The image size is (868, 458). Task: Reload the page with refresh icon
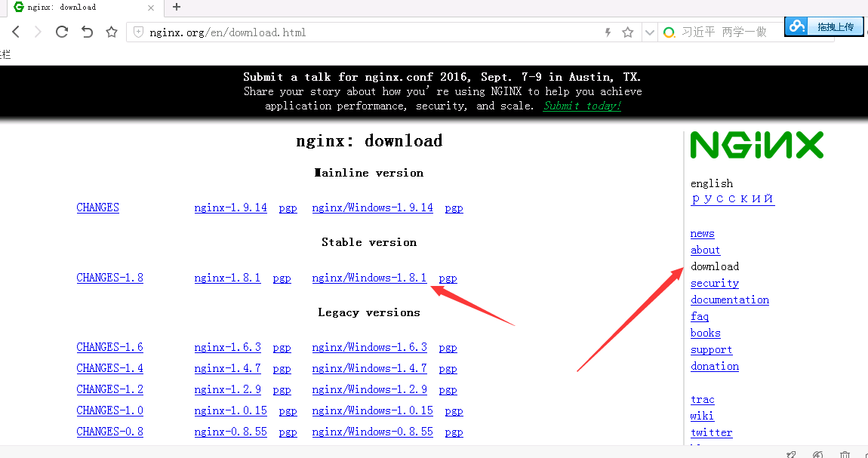tap(62, 32)
